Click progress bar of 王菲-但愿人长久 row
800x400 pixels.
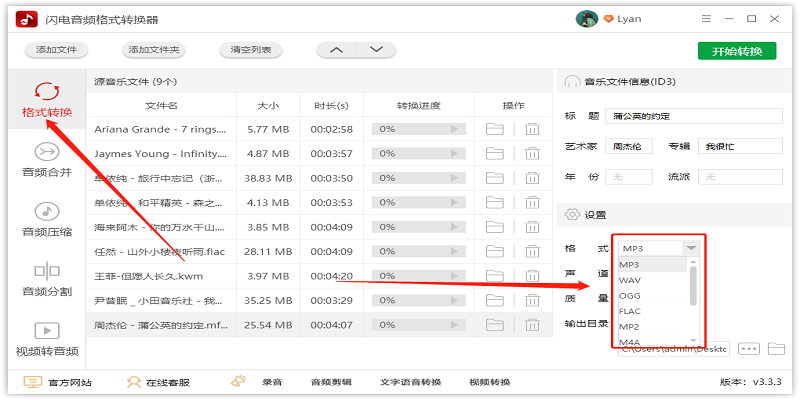[x=419, y=276]
